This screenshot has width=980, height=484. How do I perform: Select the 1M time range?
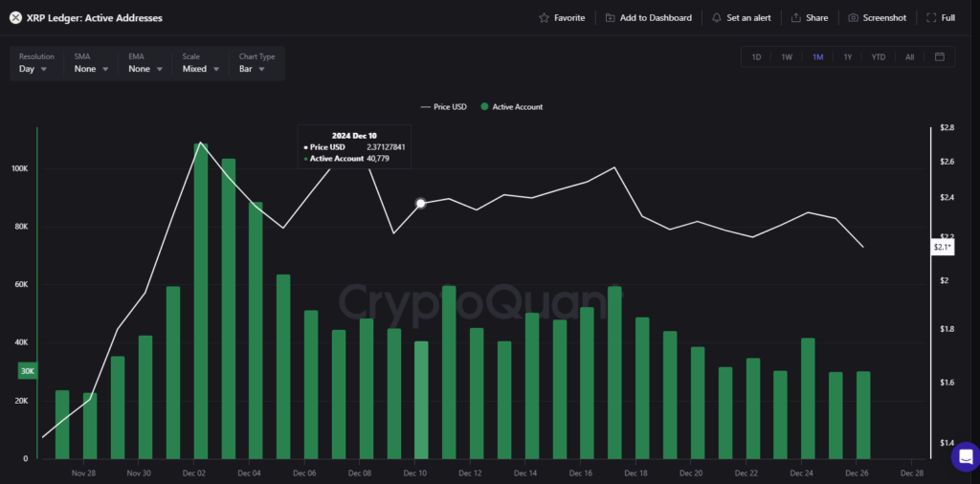pyautogui.click(x=817, y=56)
